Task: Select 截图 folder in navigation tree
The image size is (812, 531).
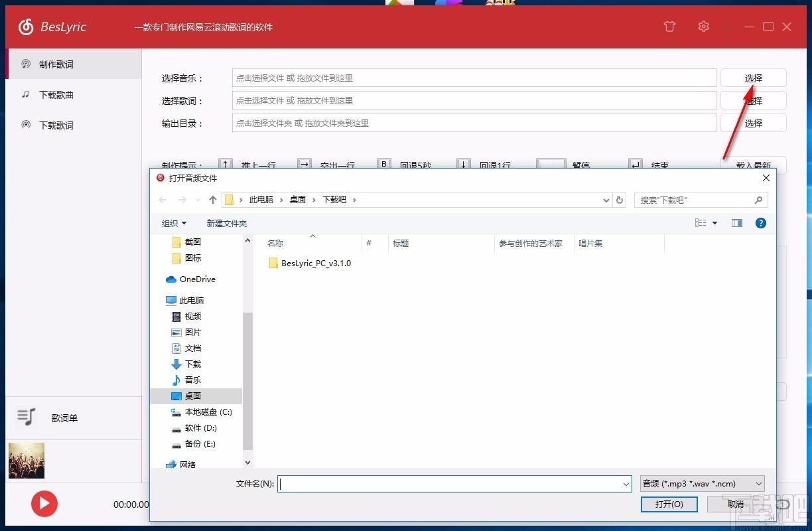Action: pyautogui.click(x=193, y=242)
